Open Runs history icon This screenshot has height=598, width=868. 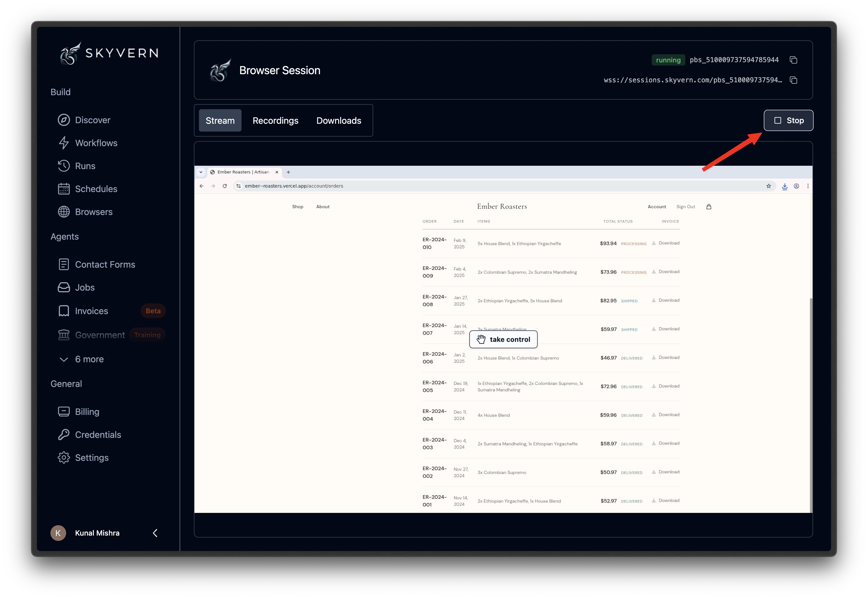64,166
